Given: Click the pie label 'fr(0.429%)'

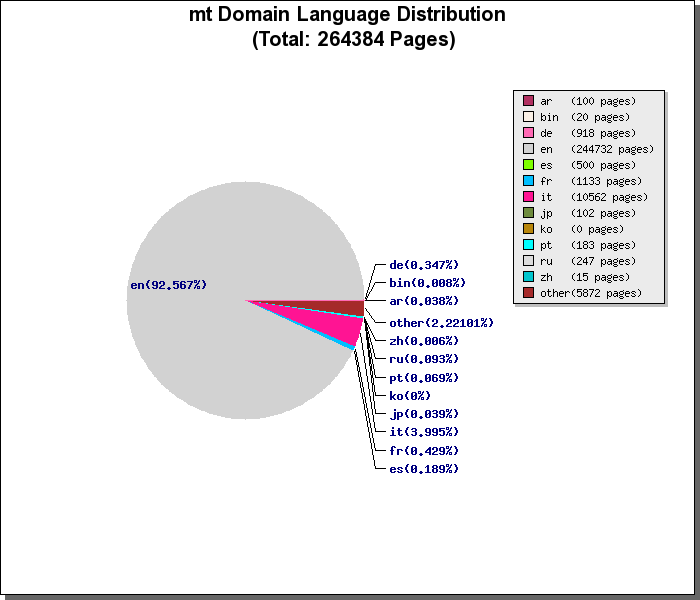Looking at the screenshot, I should pos(424,451).
